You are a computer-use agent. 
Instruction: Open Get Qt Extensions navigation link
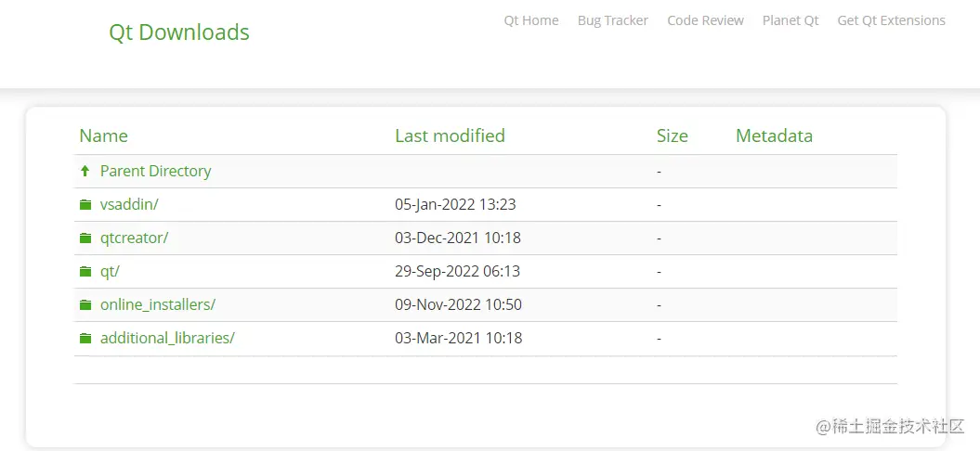[x=891, y=20]
